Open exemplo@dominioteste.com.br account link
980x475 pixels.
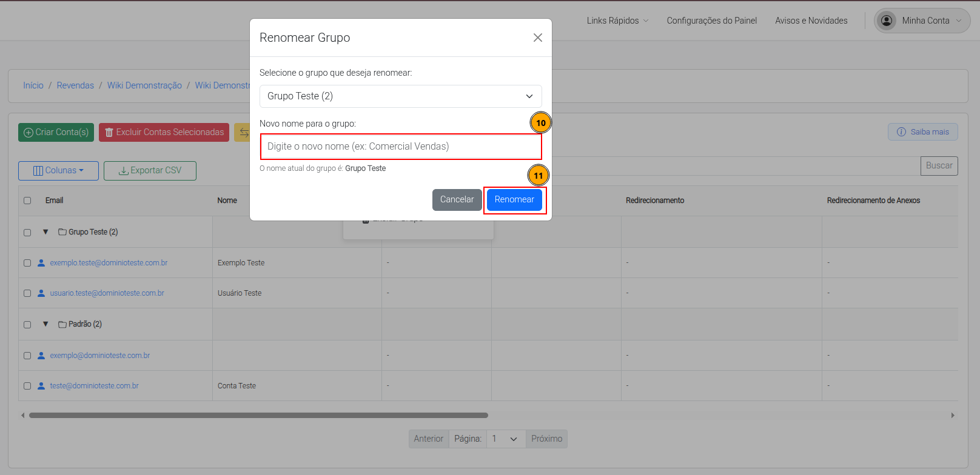click(x=100, y=356)
